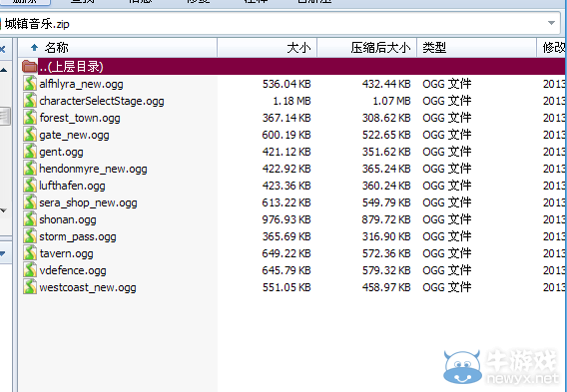Viewport: 567px width, 392px height.
Task: Select the gent.ogg file name
Action: tap(61, 152)
